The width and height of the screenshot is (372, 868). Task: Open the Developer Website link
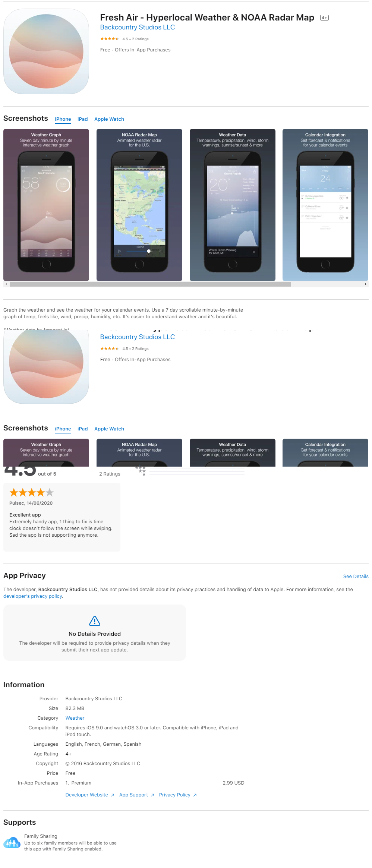pyautogui.click(x=90, y=795)
